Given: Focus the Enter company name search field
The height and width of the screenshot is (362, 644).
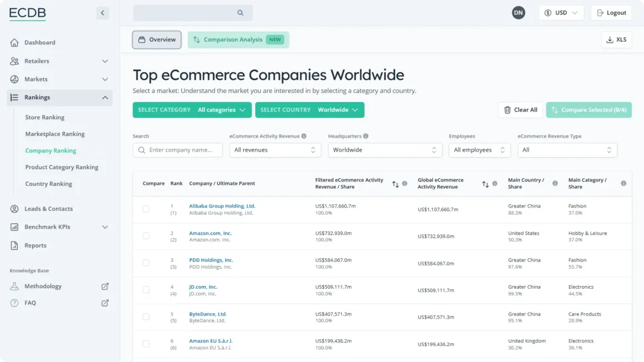Looking at the screenshot, I should 178,150.
